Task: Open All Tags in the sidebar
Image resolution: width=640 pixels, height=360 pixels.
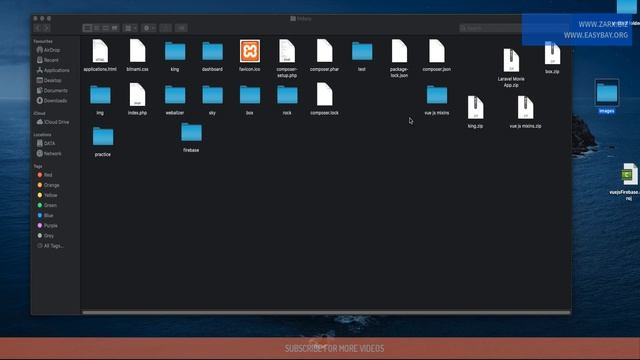Action: tap(50, 246)
